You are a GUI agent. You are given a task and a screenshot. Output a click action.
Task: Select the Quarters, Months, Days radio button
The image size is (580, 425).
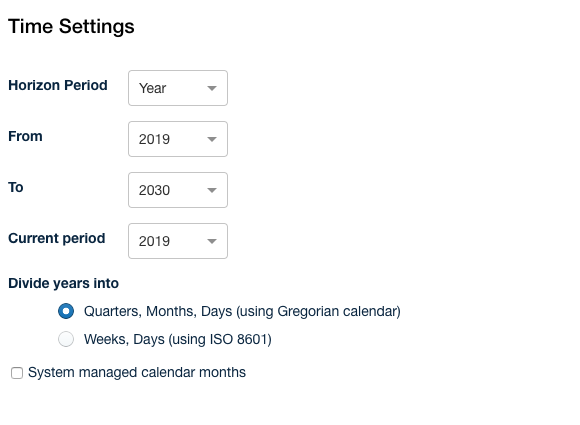click(x=66, y=311)
